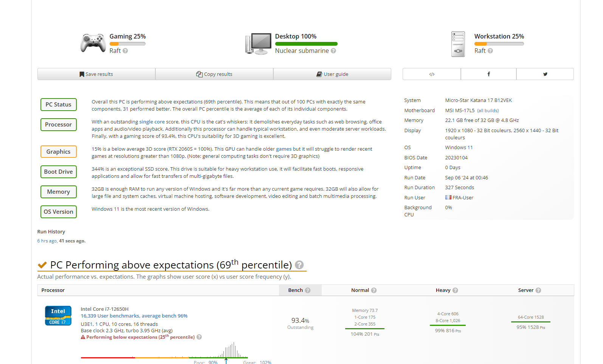This screenshot has width=603, height=364.
Task: Click 'Sep 06 '24 at 00:46' run date
Action: click(x=467, y=178)
